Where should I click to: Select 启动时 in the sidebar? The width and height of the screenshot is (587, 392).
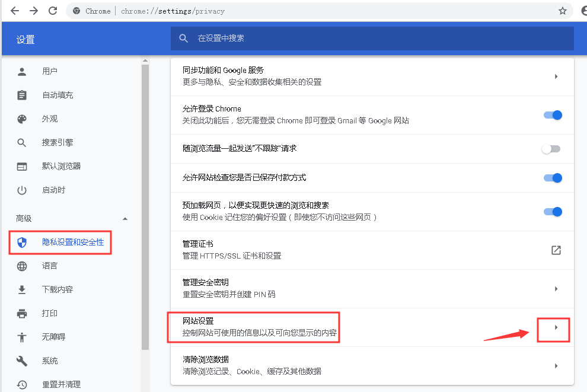point(53,190)
